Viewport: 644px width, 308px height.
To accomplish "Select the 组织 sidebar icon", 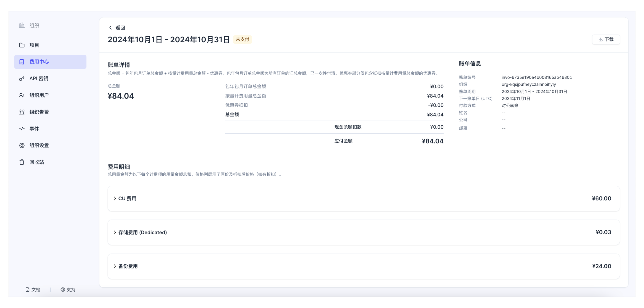I will coord(22,25).
